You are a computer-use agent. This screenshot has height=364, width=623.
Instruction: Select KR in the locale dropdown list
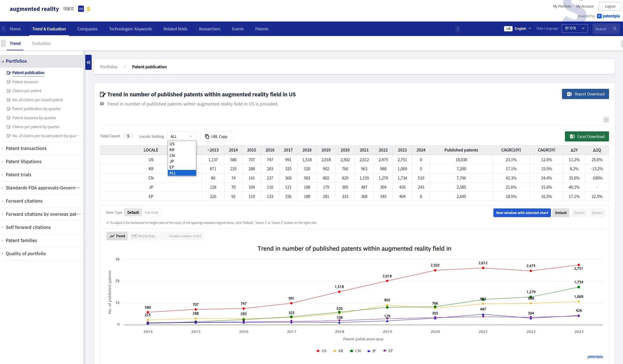pos(172,150)
